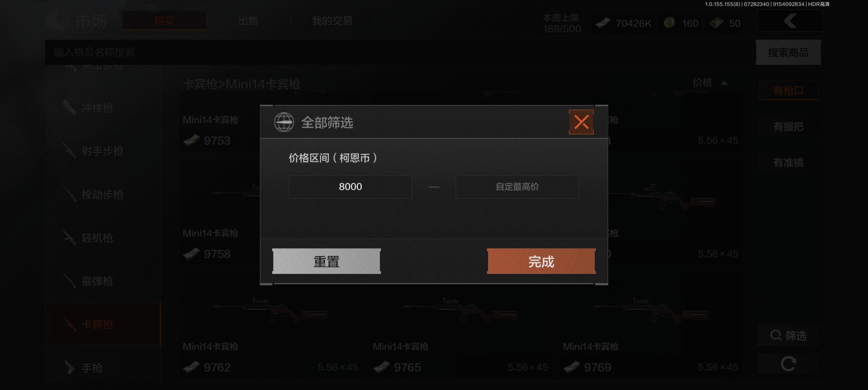Select the 手枪 pistol category icon
Viewport: 868px width, 390px height.
[70, 368]
